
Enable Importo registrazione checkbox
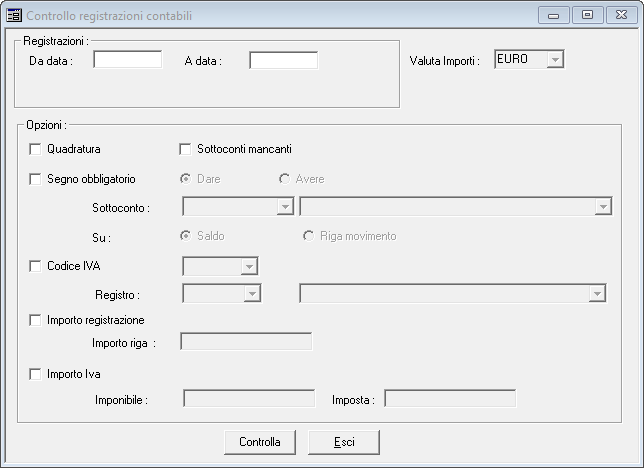[x=35, y=320]
